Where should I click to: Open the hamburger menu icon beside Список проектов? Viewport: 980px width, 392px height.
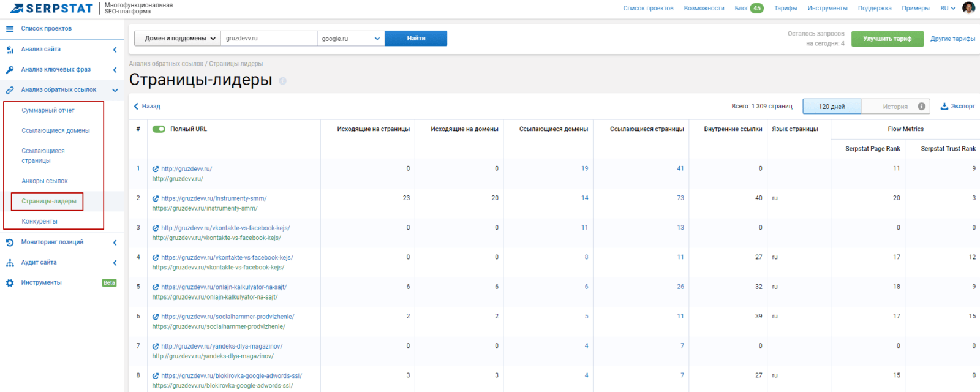point(10,29)
